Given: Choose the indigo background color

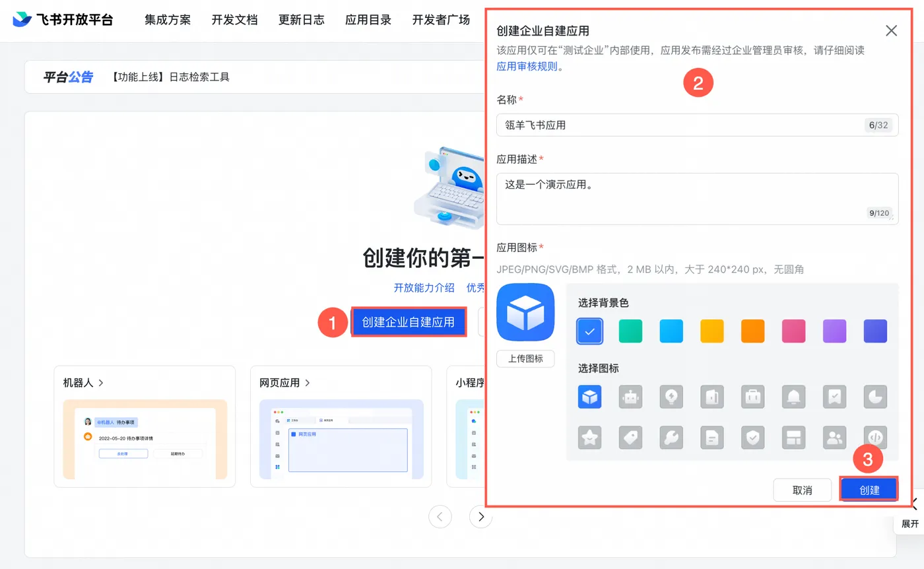Looking at the screenshot, I should [876, 331].
